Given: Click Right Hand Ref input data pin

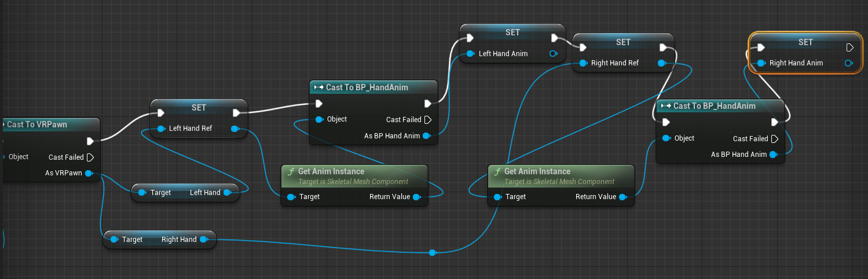Looking at the screenshot, I should 583,63.
